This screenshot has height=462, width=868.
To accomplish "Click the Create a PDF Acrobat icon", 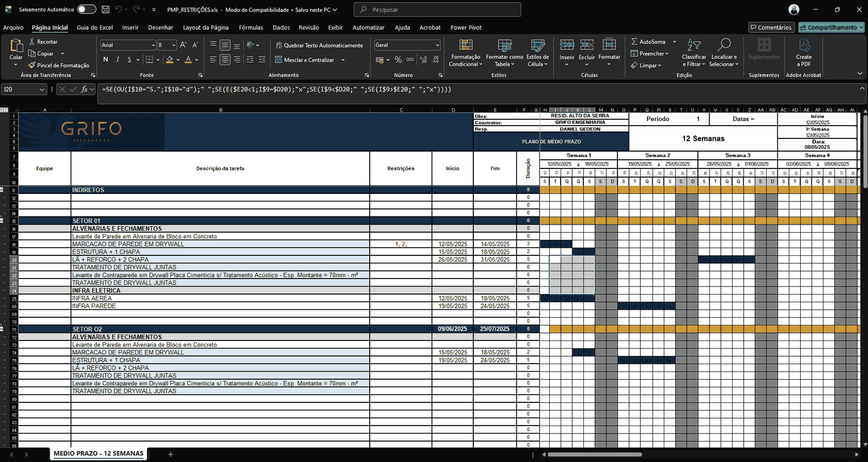I will click(x=804, y=45).
